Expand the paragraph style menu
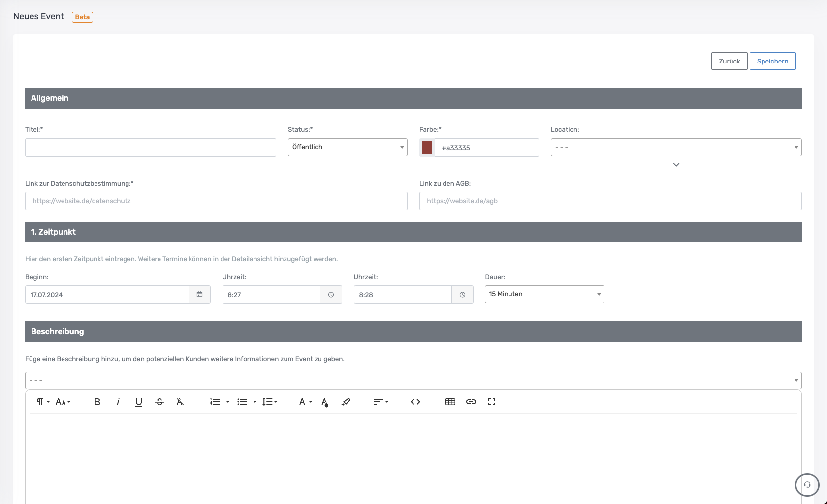Viewport: 827px width, 504px height. (x=43, y=402)
